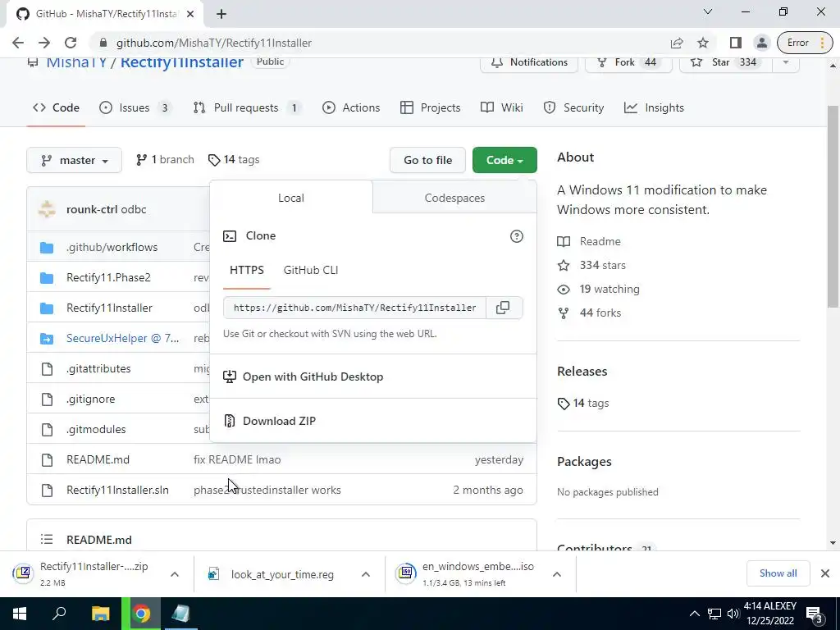Screen dimensions: 840x630
Task: Expand options for the iso download
Action: (x=557, y=574)
